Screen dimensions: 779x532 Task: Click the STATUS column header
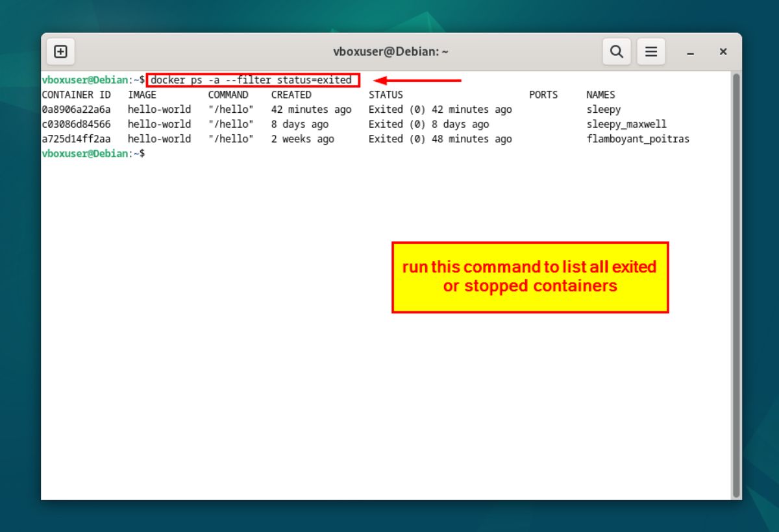[386, 95]
